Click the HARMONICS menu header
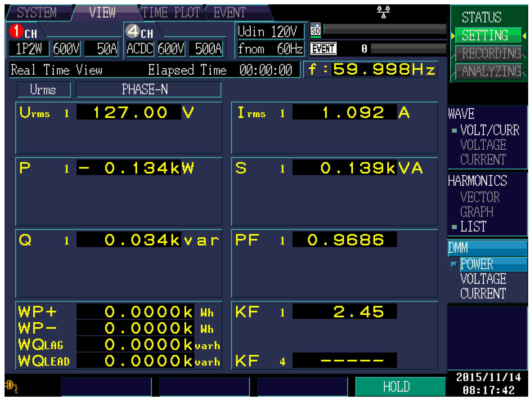The height and width of the screenshot is (401, 532). 477,180
